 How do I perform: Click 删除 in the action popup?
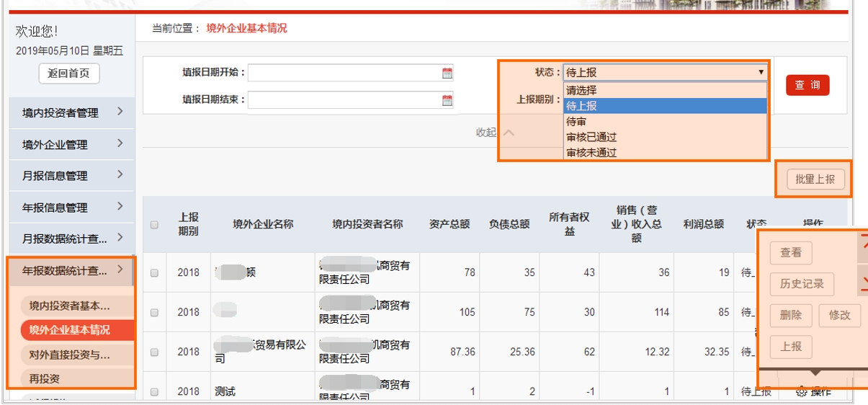[x=791, y=315]
